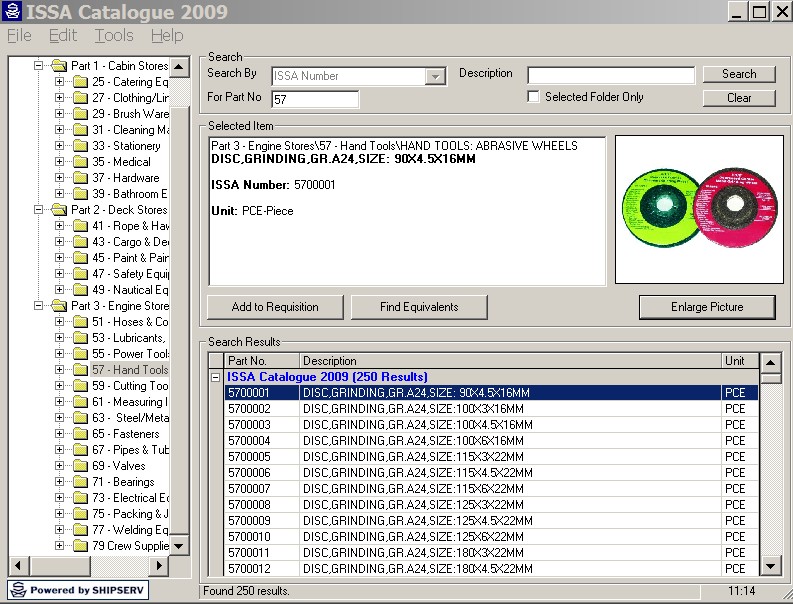Select folder icon of Part 1 - Cabin Stores
This screenshot has width=793, height=604.
pos(59,65)
